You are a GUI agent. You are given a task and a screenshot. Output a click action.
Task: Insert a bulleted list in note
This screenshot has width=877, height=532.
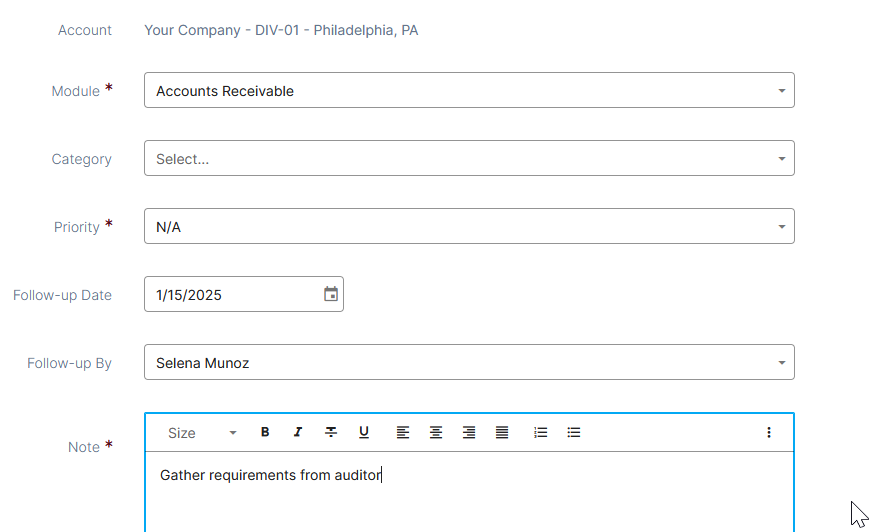[x=573, y=432]
